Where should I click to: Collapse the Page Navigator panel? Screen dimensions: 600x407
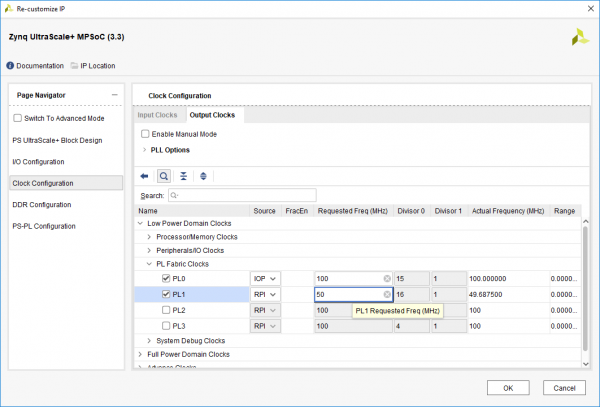pyautogui.click(x=114, y=95)
